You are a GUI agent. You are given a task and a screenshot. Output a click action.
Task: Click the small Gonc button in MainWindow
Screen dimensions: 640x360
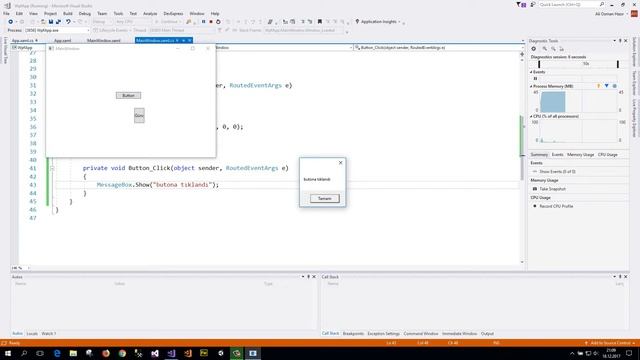coord(139,116)
